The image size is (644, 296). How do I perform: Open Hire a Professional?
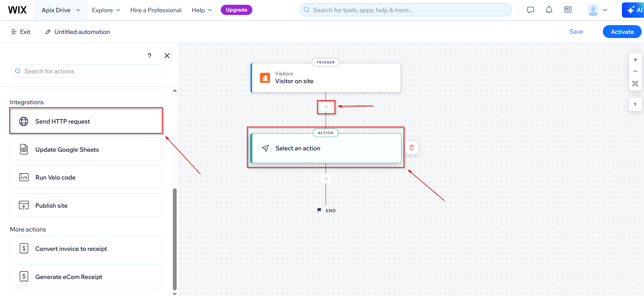click(156, 10)
